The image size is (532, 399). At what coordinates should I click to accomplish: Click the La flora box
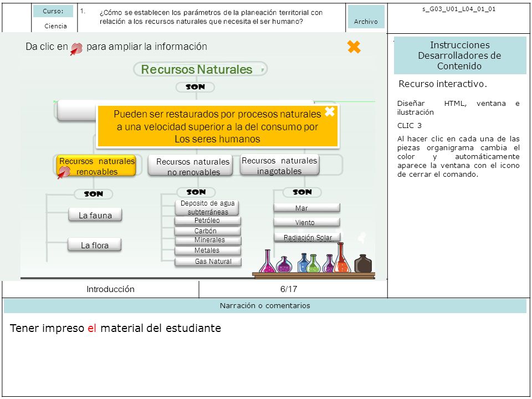point(95,245)
